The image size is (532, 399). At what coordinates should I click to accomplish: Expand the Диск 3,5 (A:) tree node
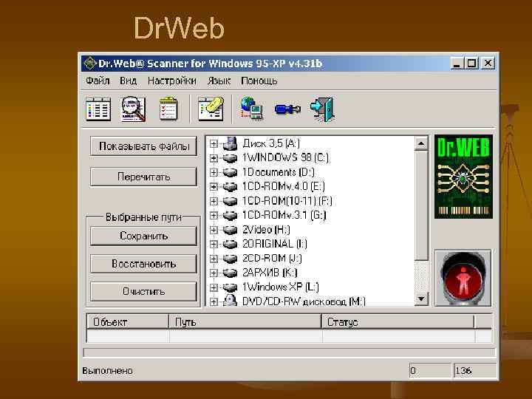tap(214, 144)
